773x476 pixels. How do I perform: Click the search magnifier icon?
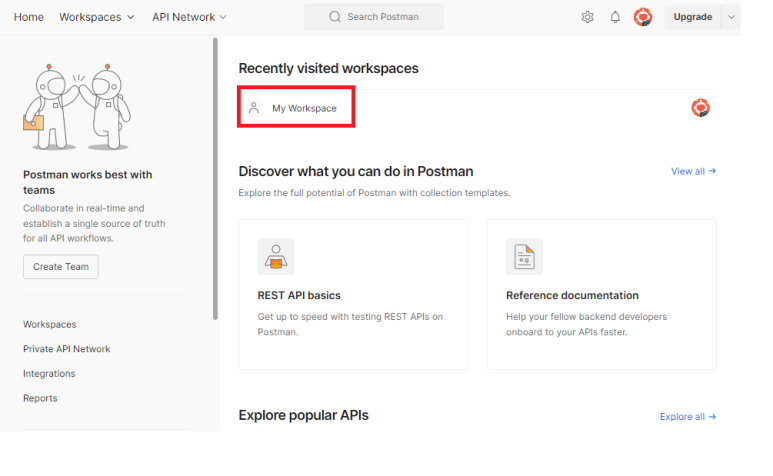335,17
